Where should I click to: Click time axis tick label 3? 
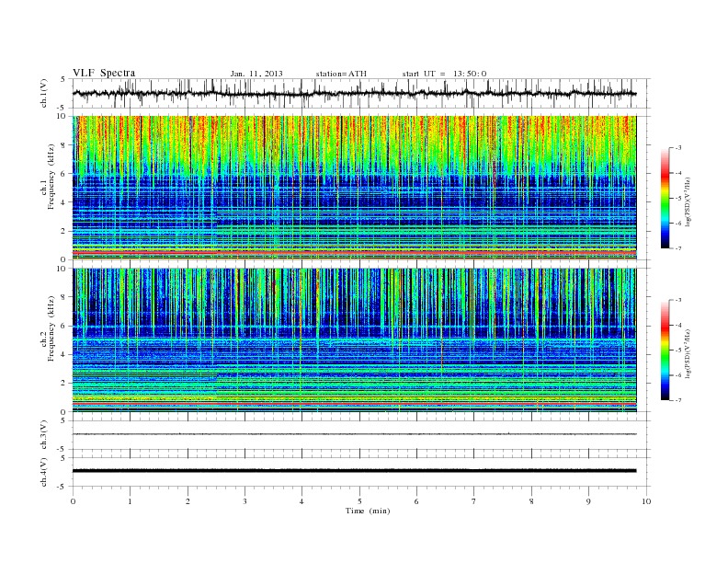point(245,501)
